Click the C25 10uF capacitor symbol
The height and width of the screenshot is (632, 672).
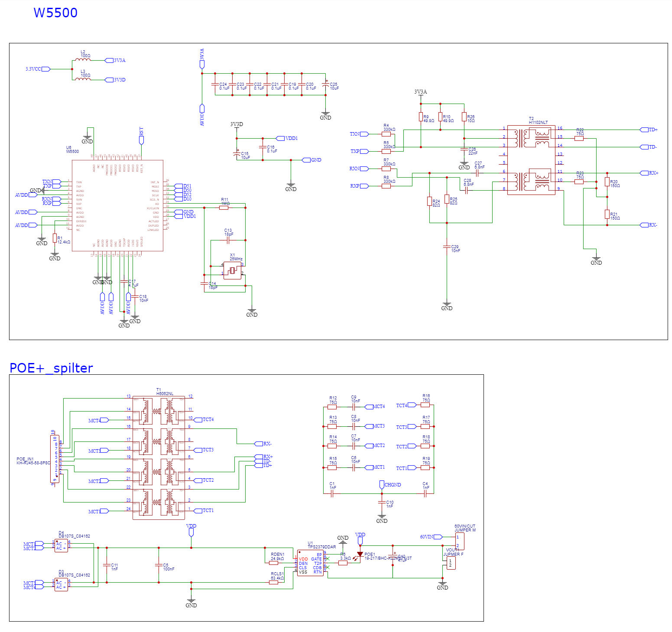click(325, 84)
